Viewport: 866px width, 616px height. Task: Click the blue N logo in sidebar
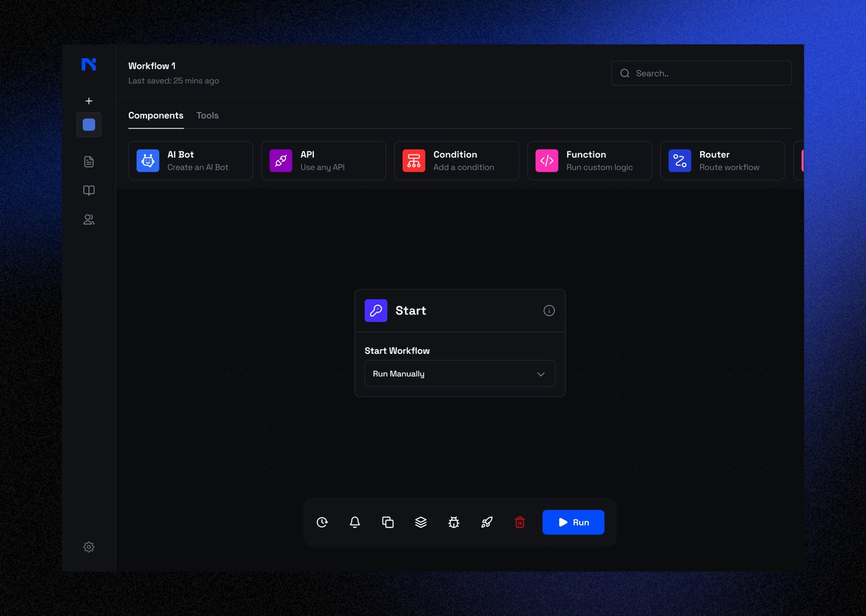point(89,64)
